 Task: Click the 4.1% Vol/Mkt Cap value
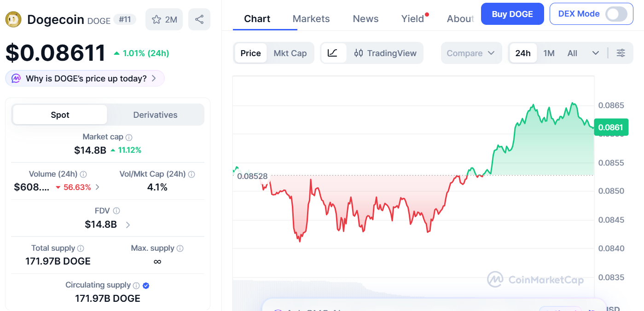157,187
